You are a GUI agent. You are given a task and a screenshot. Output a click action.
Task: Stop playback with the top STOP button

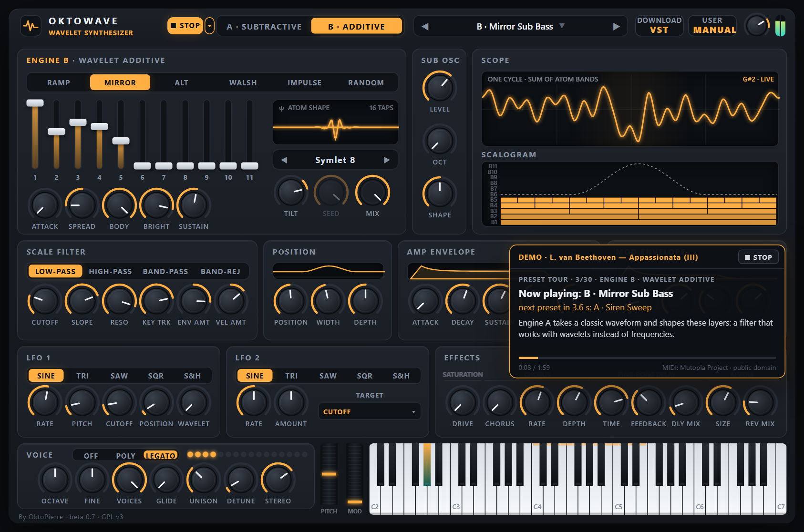pos(185,26)
